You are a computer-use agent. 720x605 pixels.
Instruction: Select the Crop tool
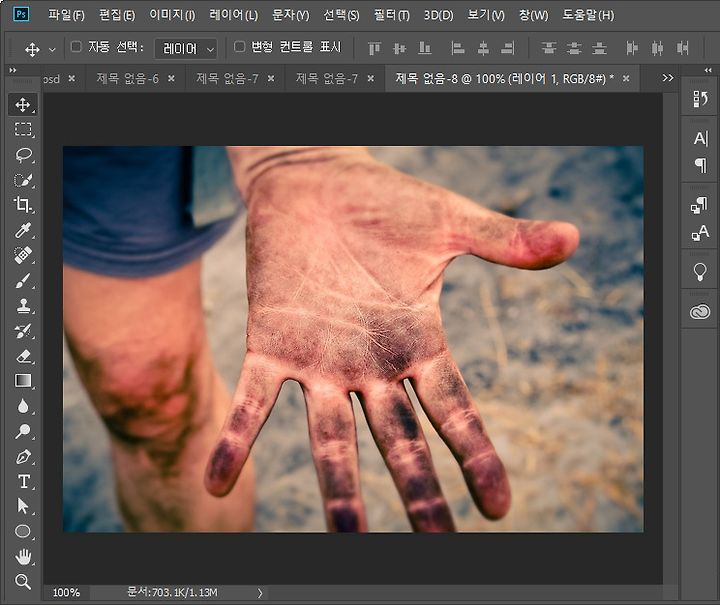pos(23,205)
